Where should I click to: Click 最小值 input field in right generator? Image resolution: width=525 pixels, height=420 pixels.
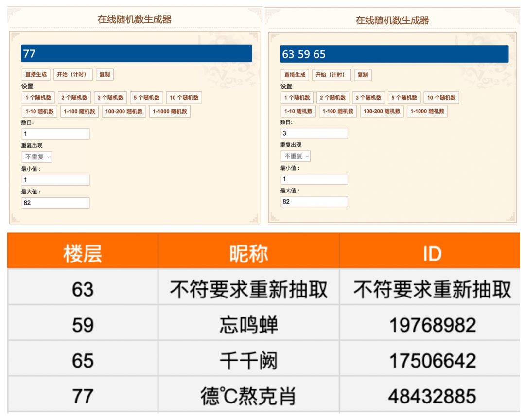[314, 179]
